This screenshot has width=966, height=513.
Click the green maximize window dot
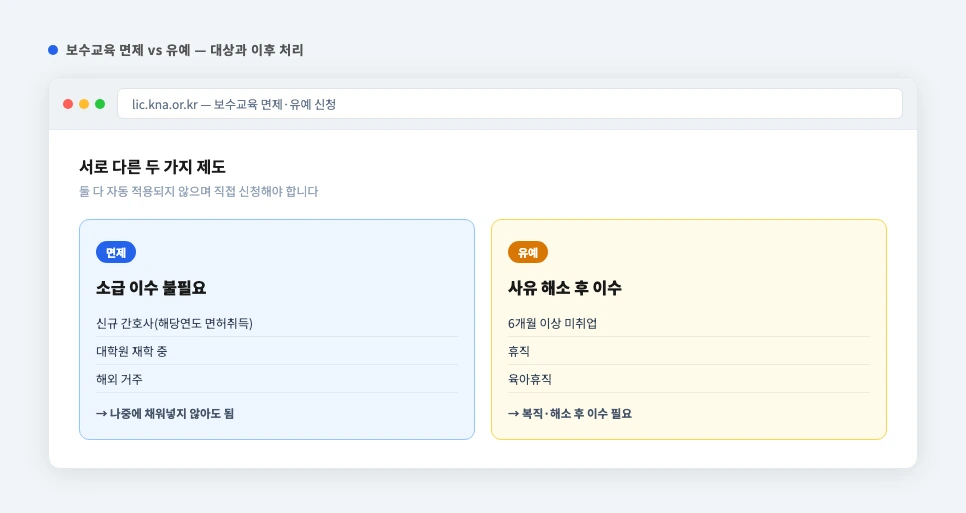coord(100,104)
